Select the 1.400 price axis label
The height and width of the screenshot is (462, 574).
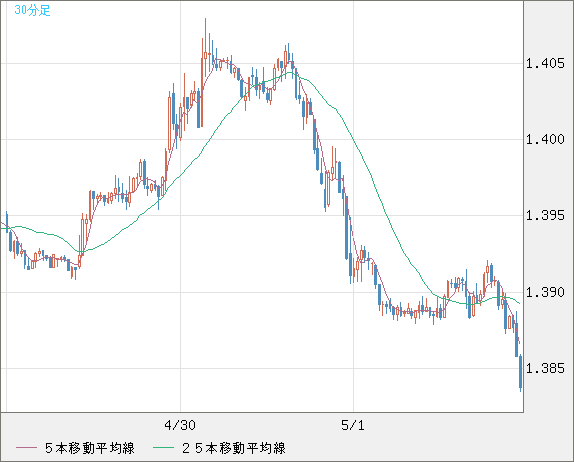point(545,139)
